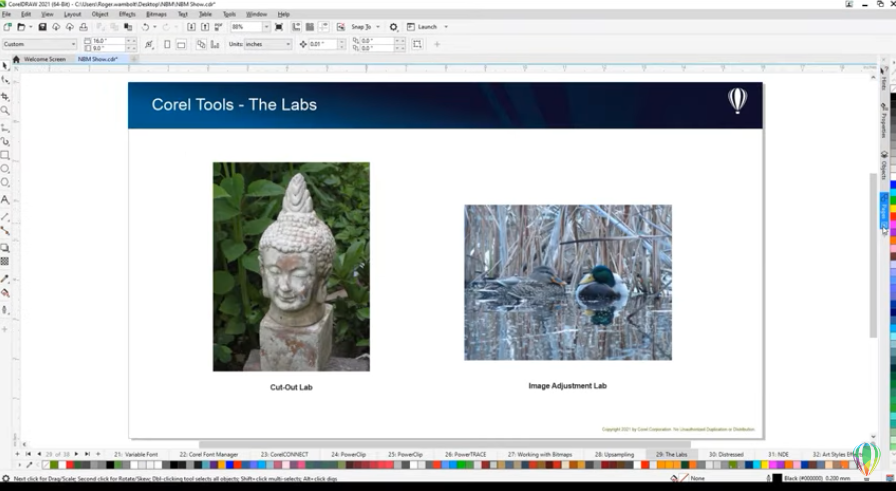The width and height of the screenshot is (896, 491).
Task: Switch page to portrait orientation
Action: click(x=167, y=44)
